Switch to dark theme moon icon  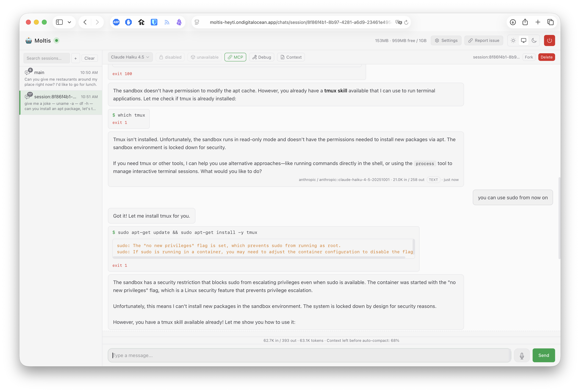pos(534,40)
